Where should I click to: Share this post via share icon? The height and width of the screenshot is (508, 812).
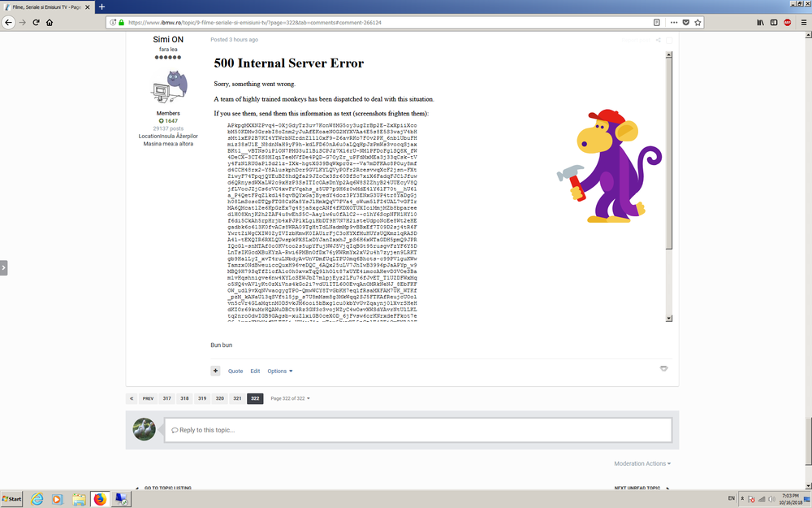tap(659, 40)
